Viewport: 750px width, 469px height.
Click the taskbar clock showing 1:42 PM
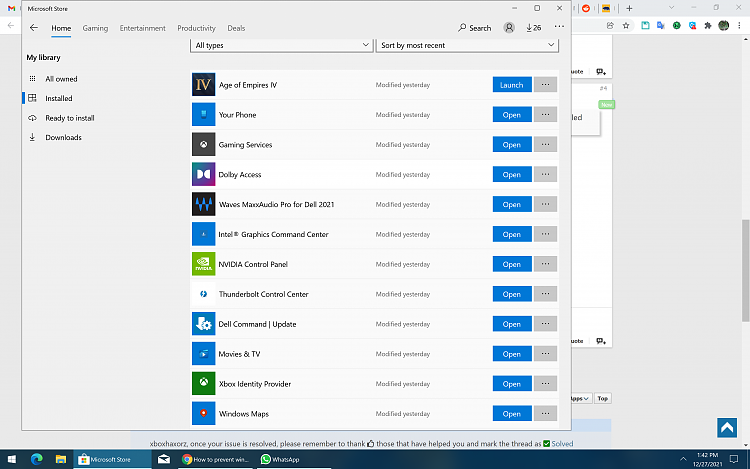(707, 459)
